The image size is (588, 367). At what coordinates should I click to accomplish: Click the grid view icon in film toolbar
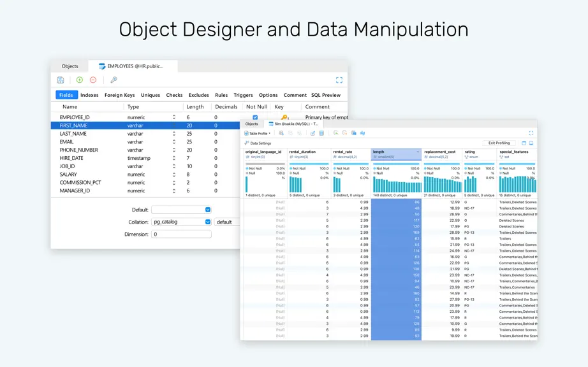point(321,133)
